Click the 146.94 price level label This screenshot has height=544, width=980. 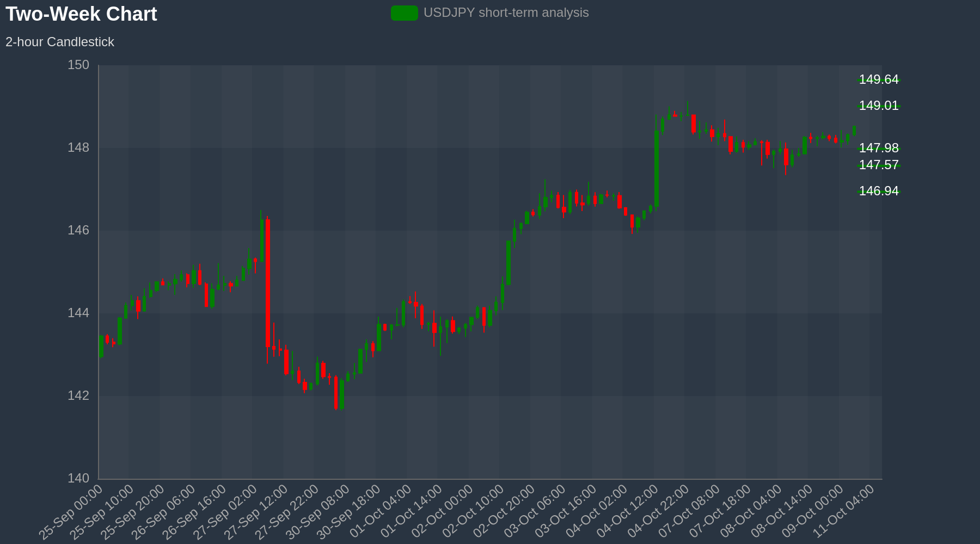pyautogui.click(x=878, y=191)
